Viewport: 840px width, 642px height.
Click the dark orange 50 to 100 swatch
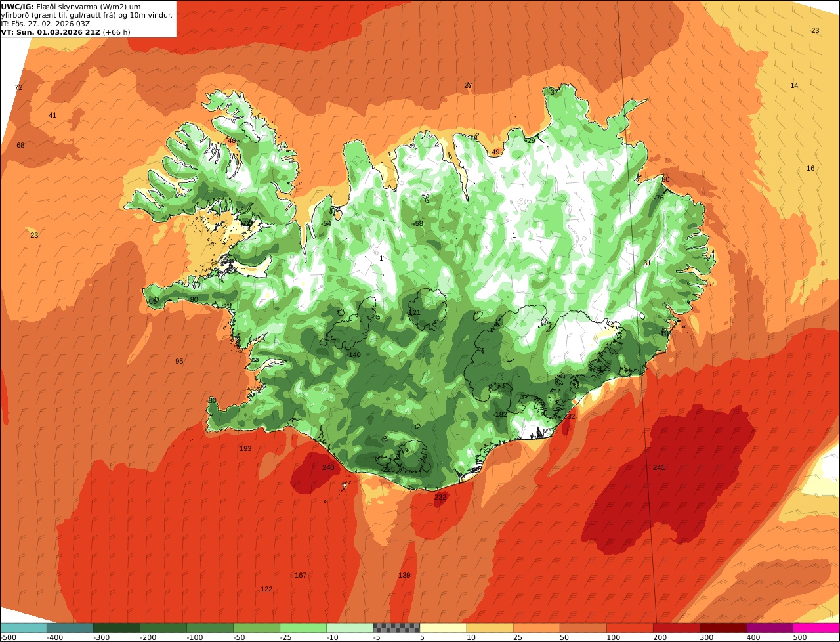click(x=582, y=628)
